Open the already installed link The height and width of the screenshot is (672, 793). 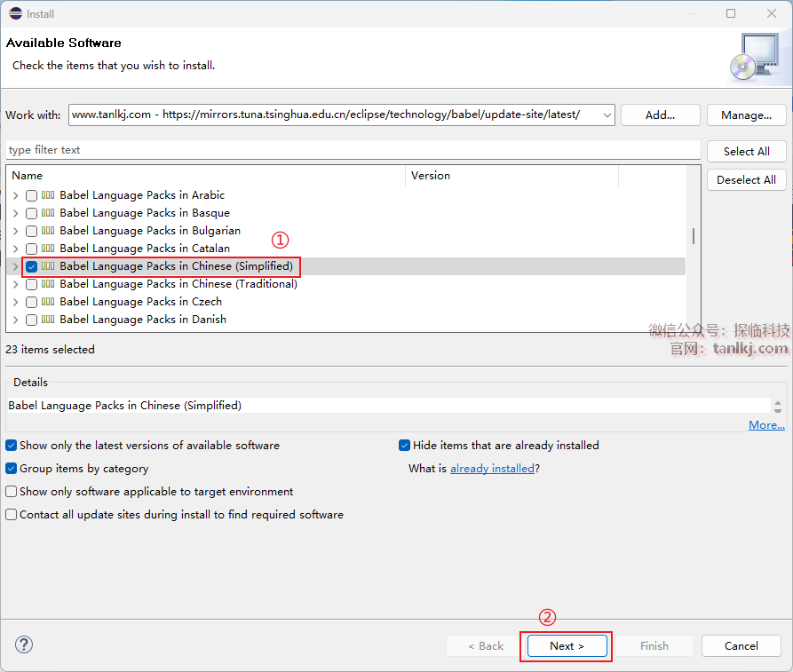click(492, 469)
